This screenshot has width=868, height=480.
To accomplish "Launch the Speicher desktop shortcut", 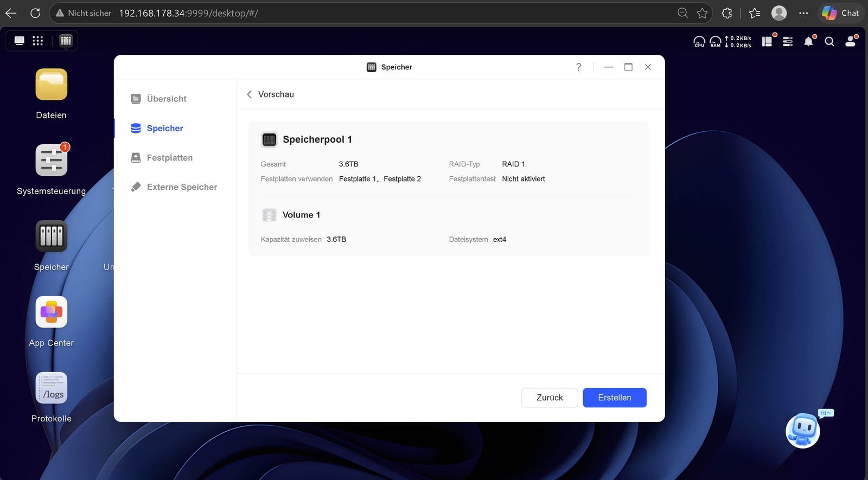I will click(x=52, y=236).
